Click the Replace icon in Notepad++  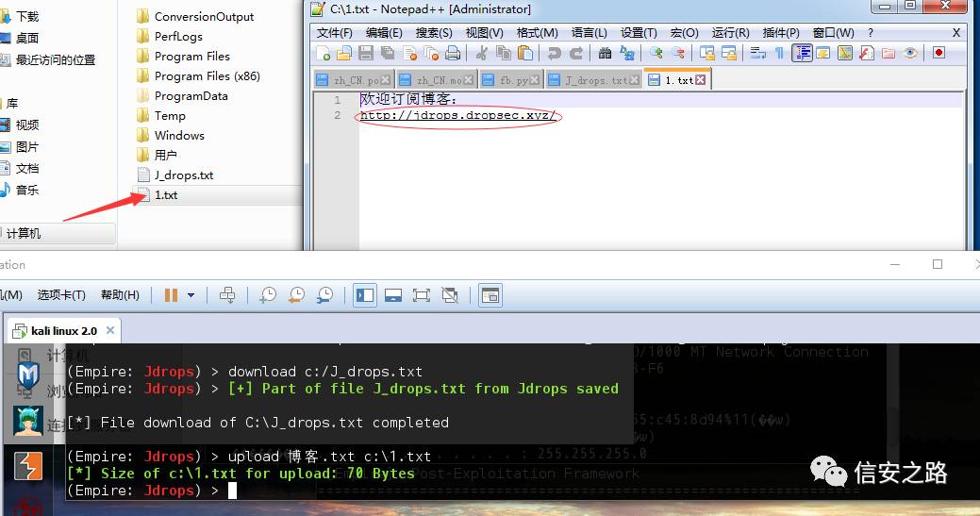627,53
